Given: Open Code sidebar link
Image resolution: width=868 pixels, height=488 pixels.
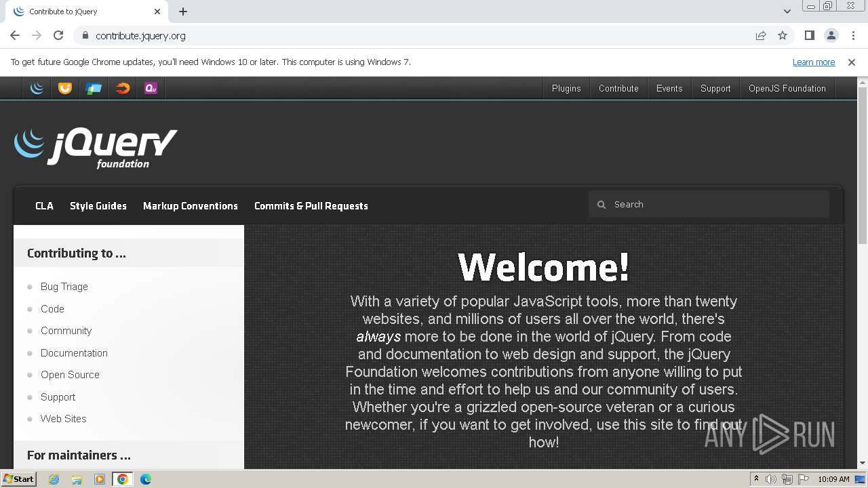Looking at the screenshot, I should pyautogui.click(x=52, y=309).
